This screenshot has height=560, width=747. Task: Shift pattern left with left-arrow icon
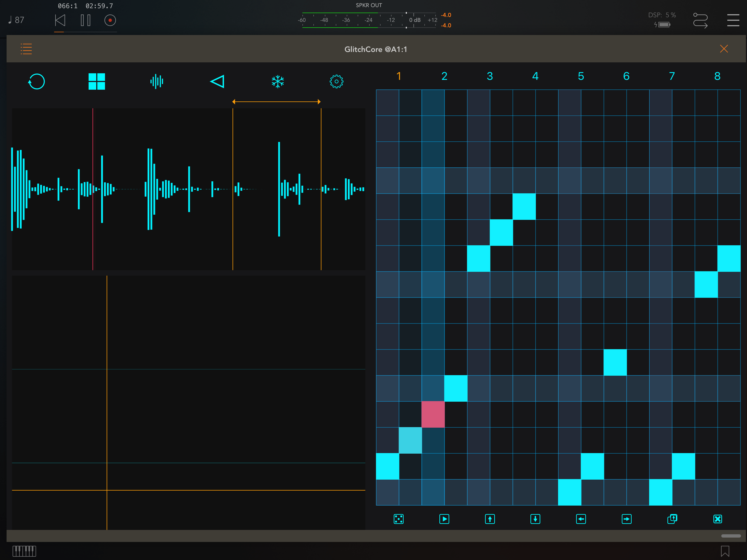pos(581,519)
